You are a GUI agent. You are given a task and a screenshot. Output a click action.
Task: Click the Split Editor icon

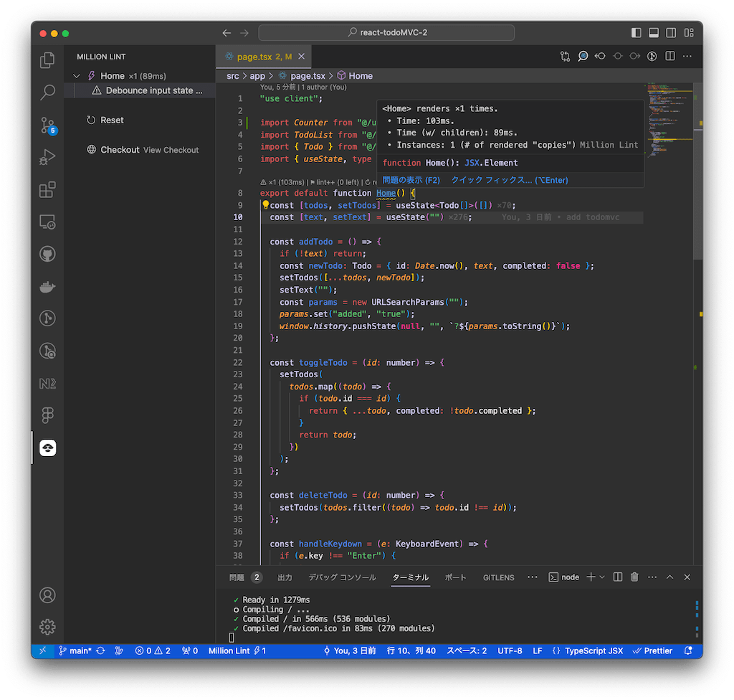pyautogui.click(x=669, y=56)
